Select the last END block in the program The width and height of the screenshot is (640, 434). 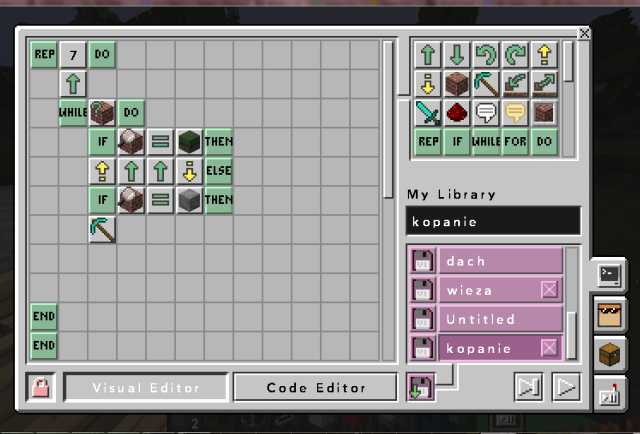point(44,345)
